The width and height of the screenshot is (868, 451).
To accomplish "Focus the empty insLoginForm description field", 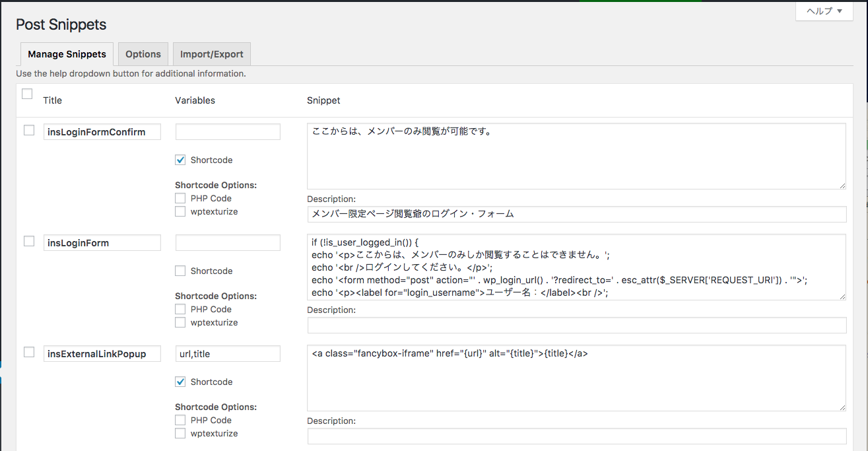I will [x=577, y=325].
